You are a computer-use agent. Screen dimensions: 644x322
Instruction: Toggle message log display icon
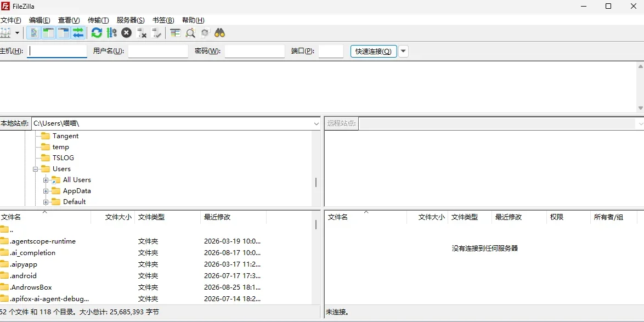[x=34, y=33]
